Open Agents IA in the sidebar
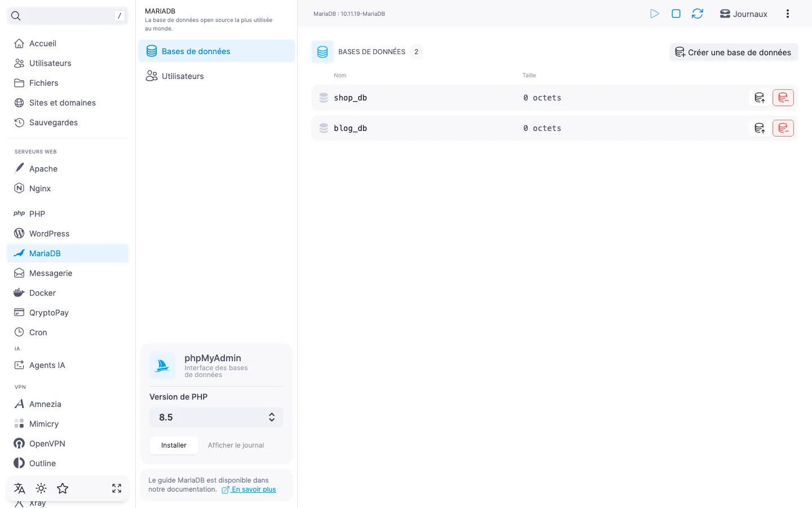This screenshot has height=508, width=812. [x=68, y=365]
